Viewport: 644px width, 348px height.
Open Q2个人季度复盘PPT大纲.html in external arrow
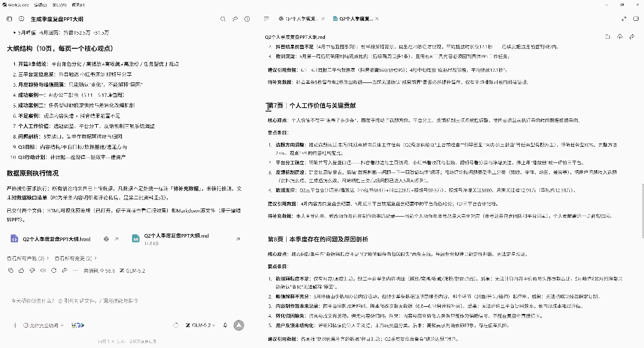(x=116, y=239)
